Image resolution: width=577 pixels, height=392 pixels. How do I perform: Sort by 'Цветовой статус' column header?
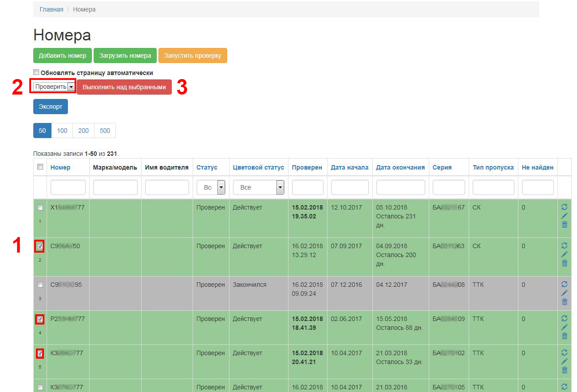click(x=258, y=167)
